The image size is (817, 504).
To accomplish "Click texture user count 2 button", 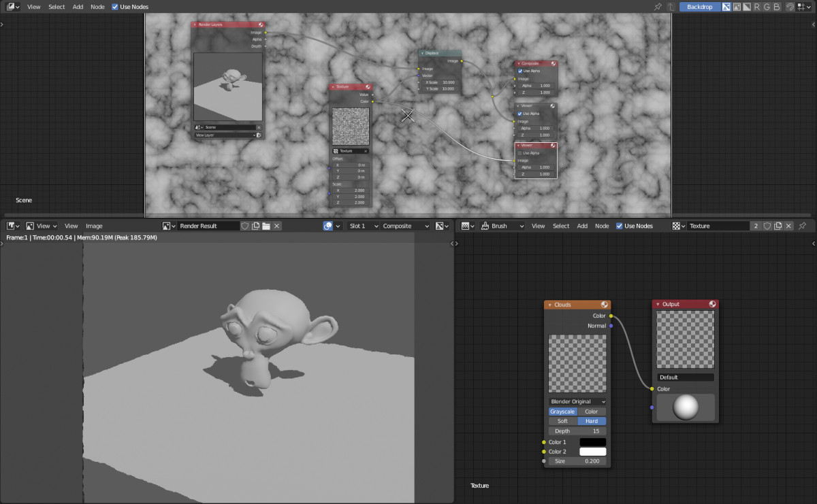I will [756, 226].
